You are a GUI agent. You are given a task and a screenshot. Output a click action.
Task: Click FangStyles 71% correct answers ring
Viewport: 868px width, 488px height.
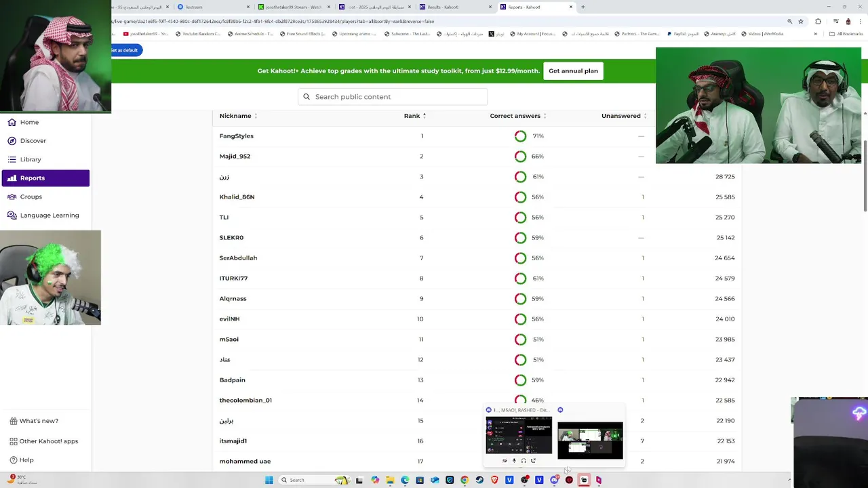520,136
